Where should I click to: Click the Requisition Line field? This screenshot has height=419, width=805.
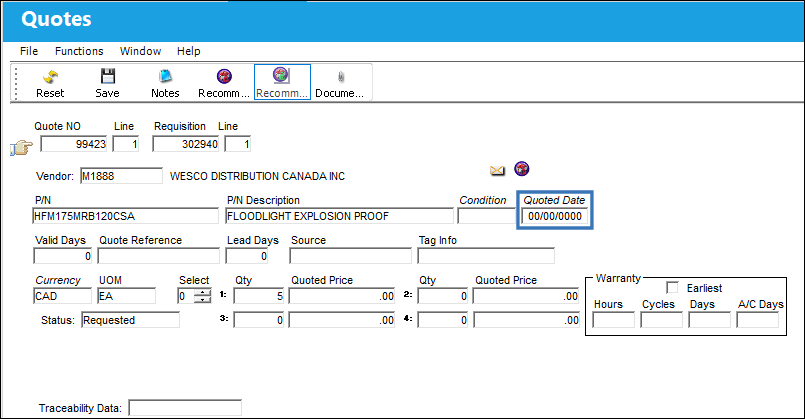[238, 144]
